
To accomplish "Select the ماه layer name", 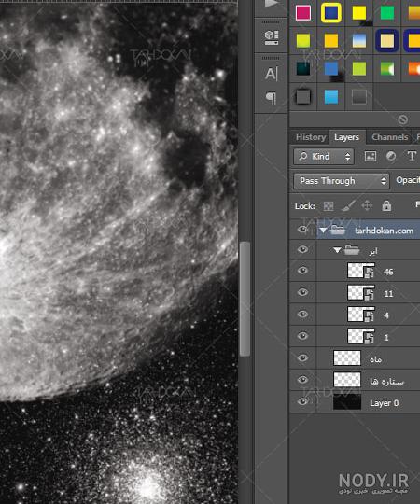I will [x=375, y=359].
